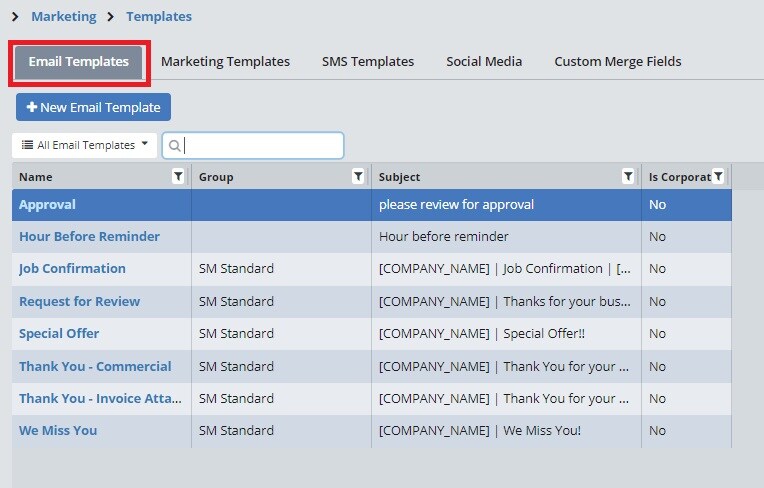Image resolution: width=764 pixels, height=488 pixels.
Task: Open the Request for Review template
Action: (79, 302)
